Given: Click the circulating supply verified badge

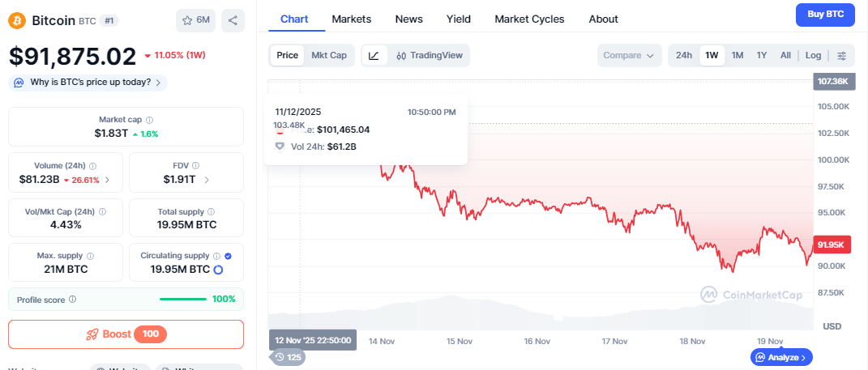Looking at the screenshot, I should click(229, 256).
